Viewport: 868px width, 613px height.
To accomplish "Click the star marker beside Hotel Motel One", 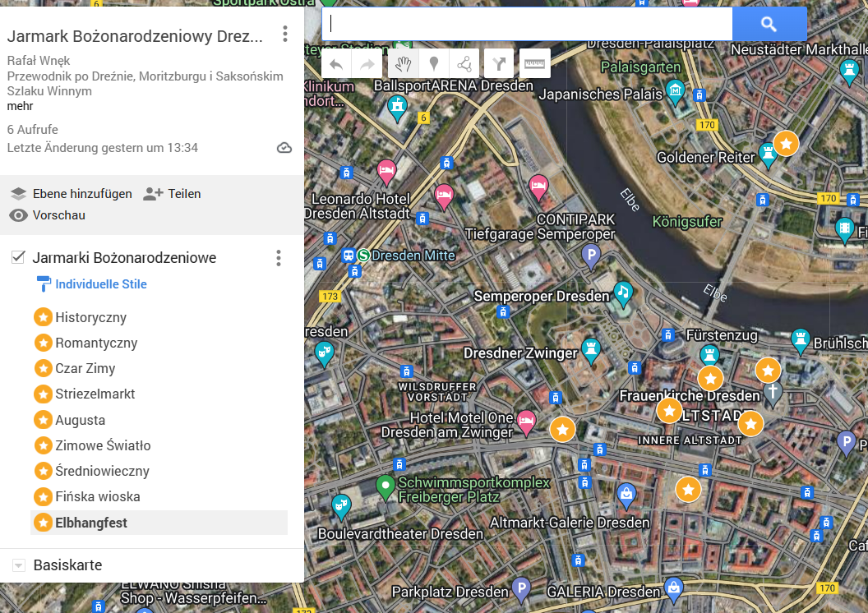I will 562,429.
